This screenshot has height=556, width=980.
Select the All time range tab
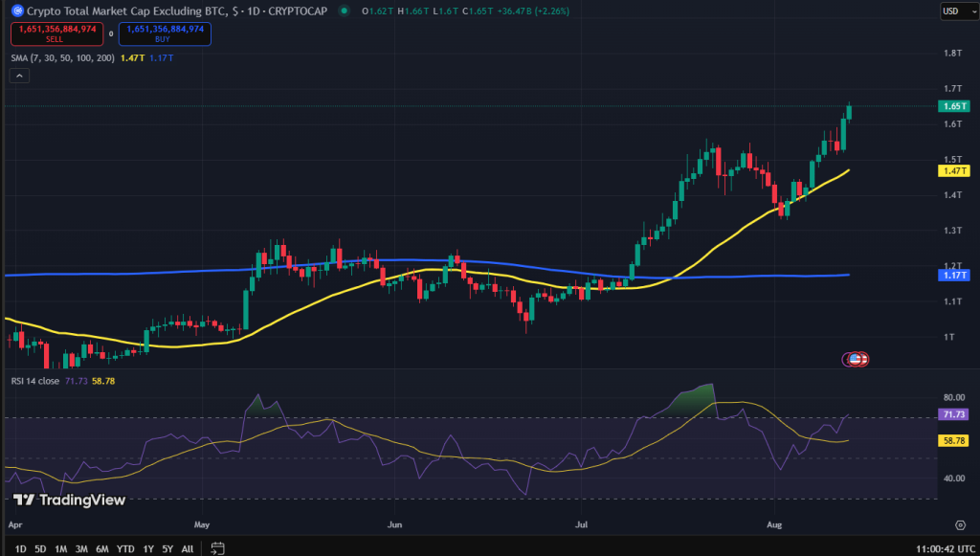pyautogui.click(x=188, y=549)
